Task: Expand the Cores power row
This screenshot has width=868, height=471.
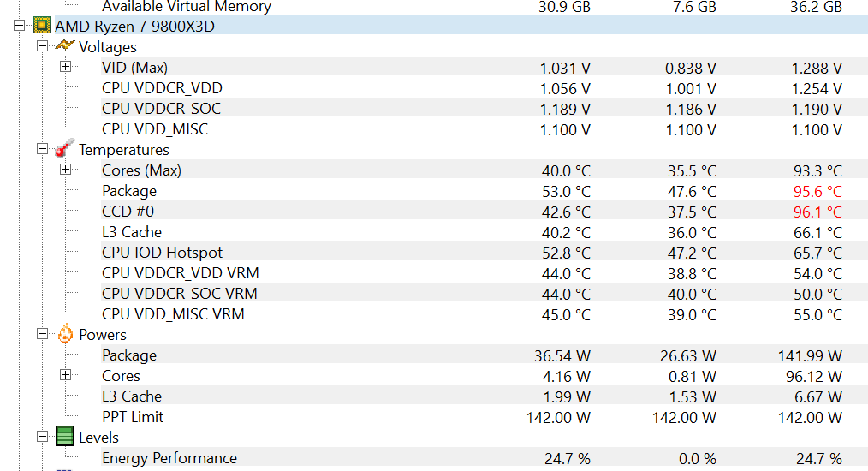Action: point(65,375)
